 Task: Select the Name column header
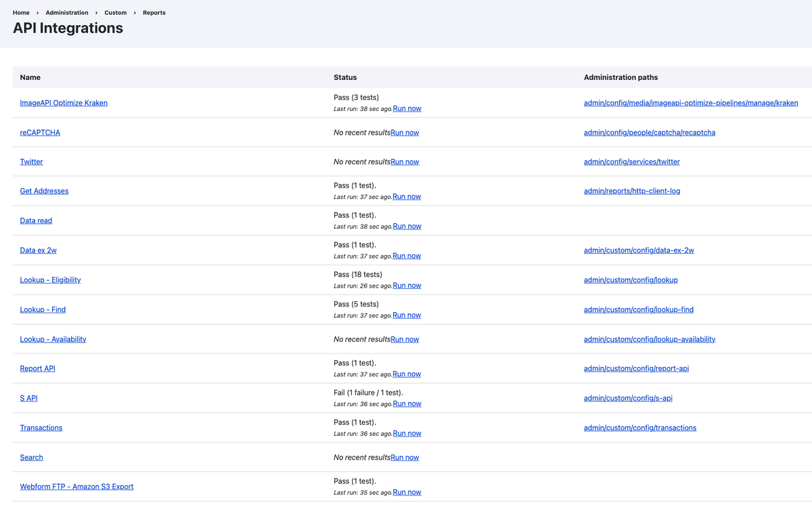click(x=30, y=77)
